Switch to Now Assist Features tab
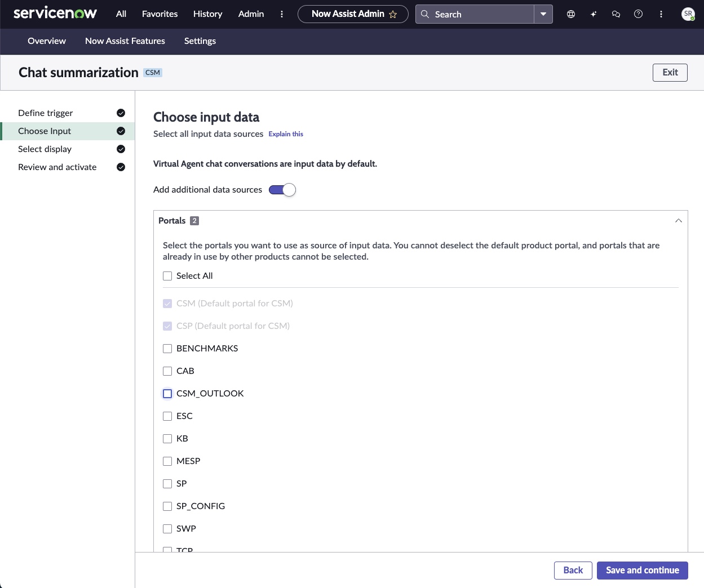This screenshot has width=704, height=588. point(125,41)
